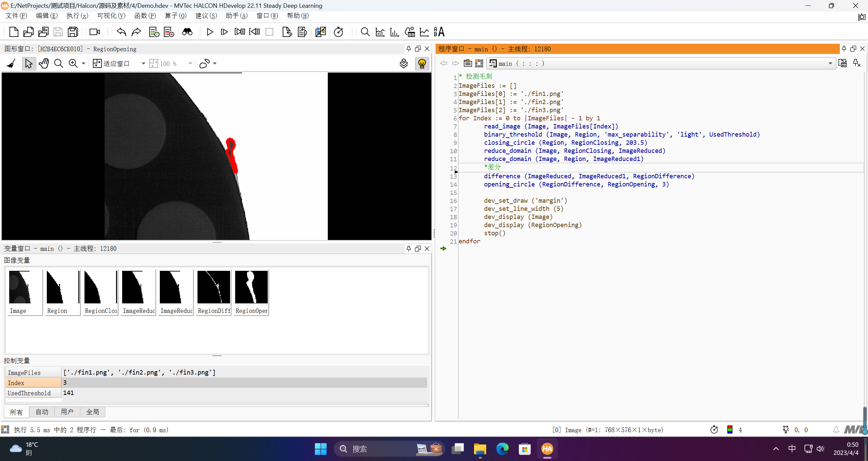Toggle the pointer selection tool
The height and width of the screenshot is (461, 868).
29,63
